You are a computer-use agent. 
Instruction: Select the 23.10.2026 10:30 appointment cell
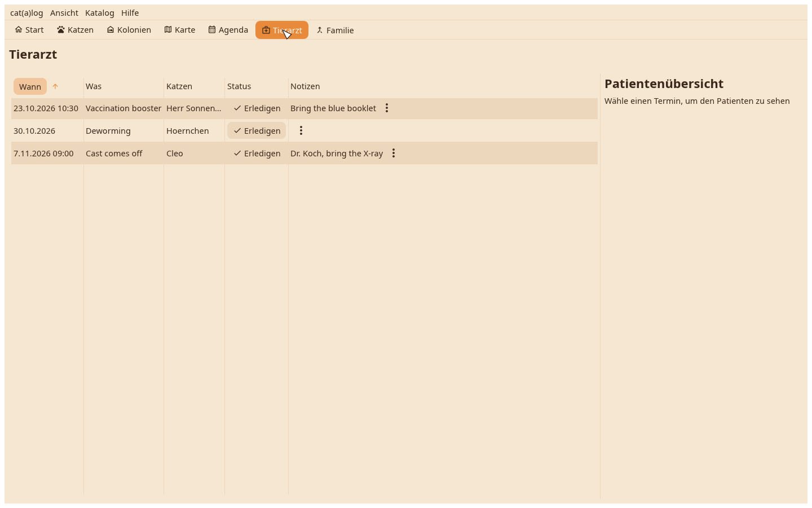pos(46,108)
